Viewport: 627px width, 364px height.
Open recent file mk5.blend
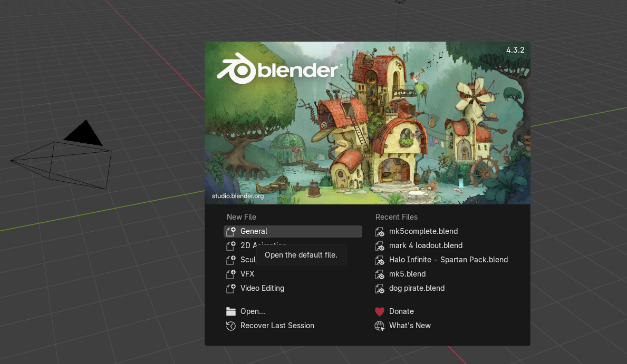441,274
